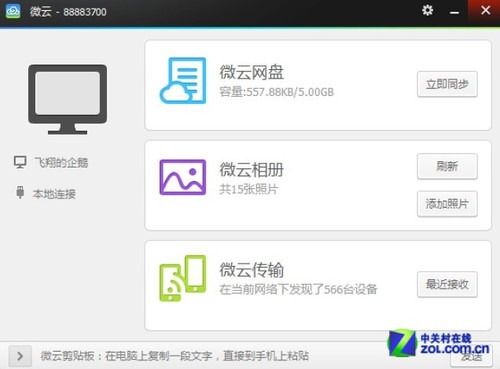Screen dimensions: 500x369
Task: Open the green 微云传输 phones icon
Action: click(x=183, y=278)
